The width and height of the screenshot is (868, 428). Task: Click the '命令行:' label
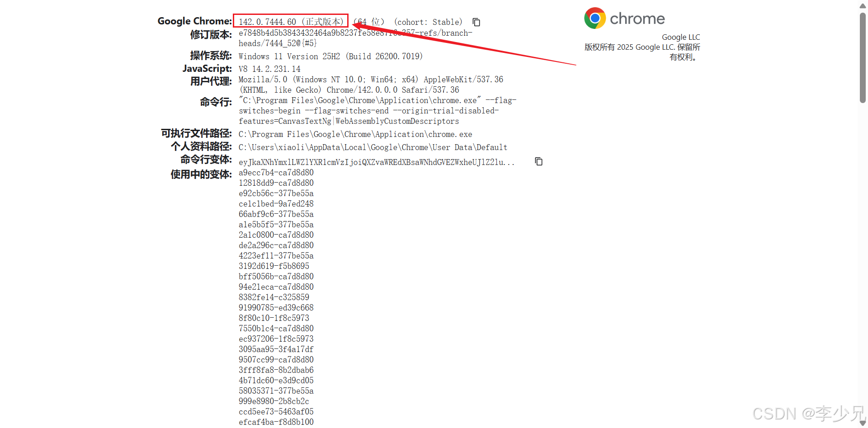216,102
